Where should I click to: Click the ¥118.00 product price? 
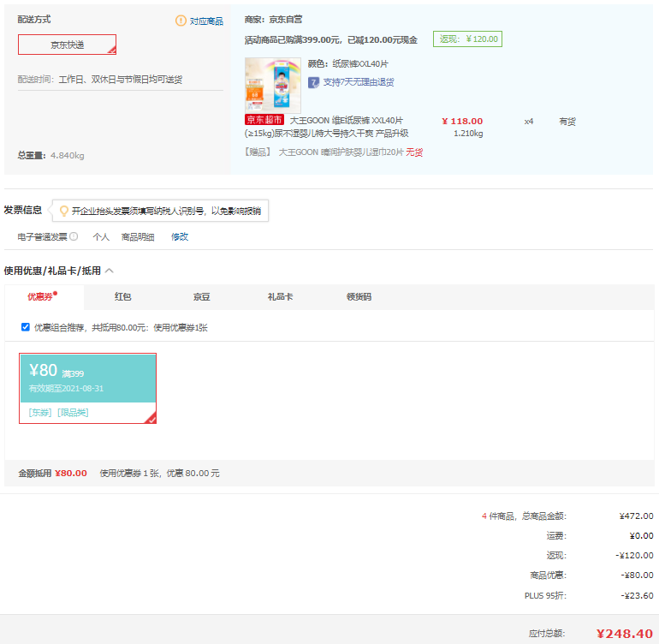click(x=462, y=121)
